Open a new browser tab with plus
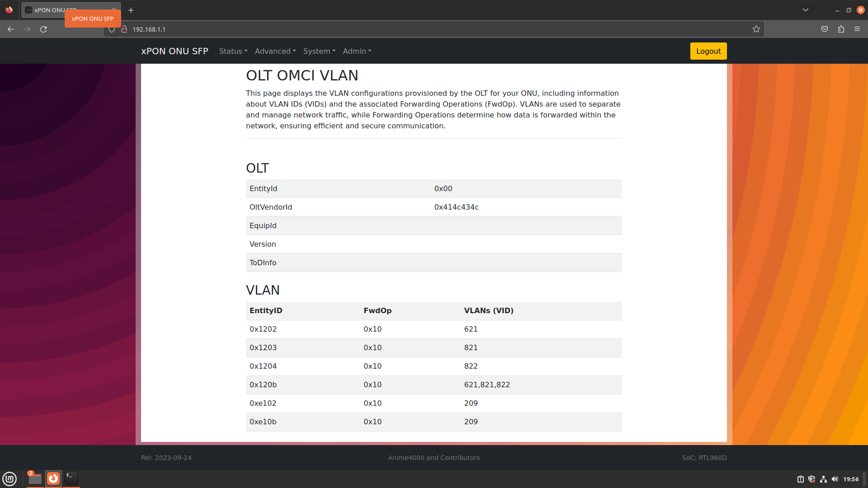This screenshot has width=868, height=488. coord(131,10)
